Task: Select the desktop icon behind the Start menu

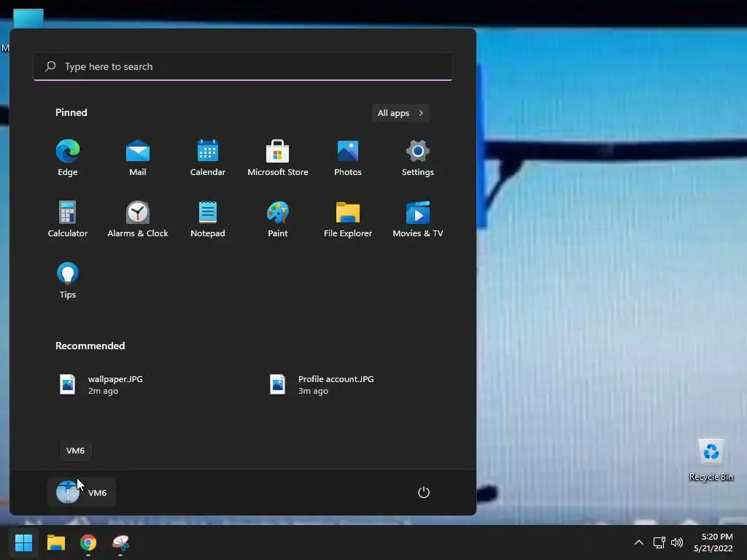Action: click(x=28, y=18)
